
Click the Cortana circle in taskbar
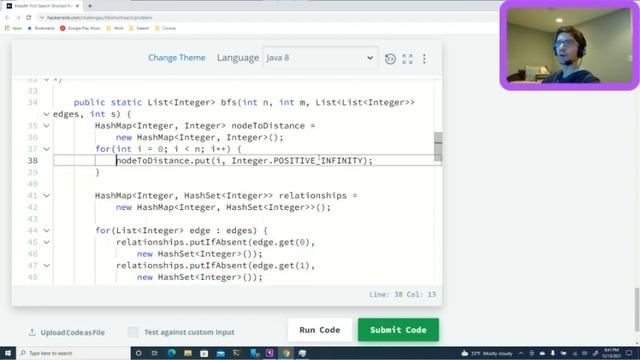pyautogui.click(x=138, y=353)
